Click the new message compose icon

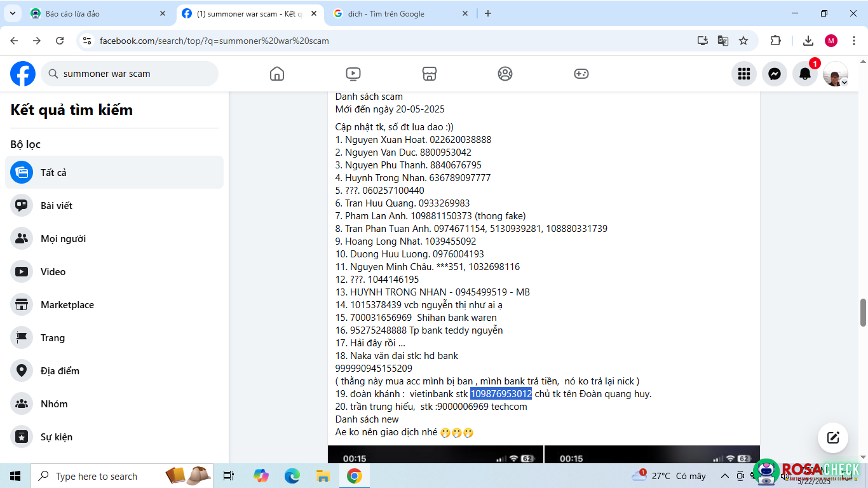(x=833, y=438)
